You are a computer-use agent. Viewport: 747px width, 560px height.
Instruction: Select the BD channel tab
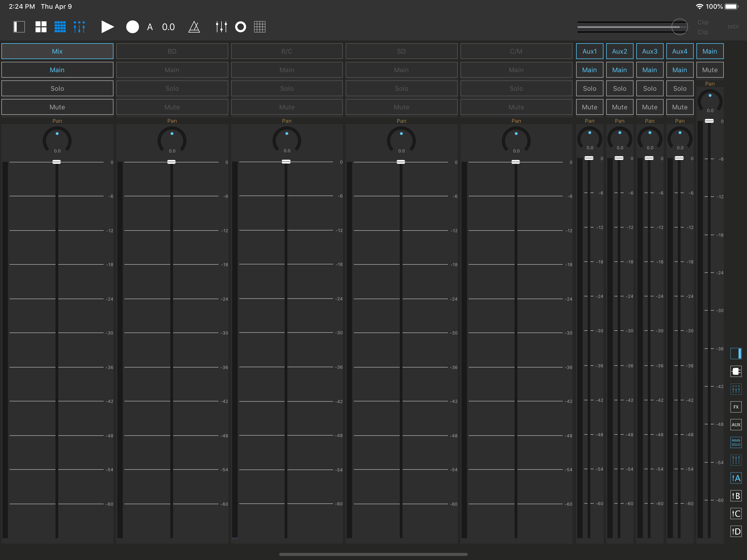(172, 51)
